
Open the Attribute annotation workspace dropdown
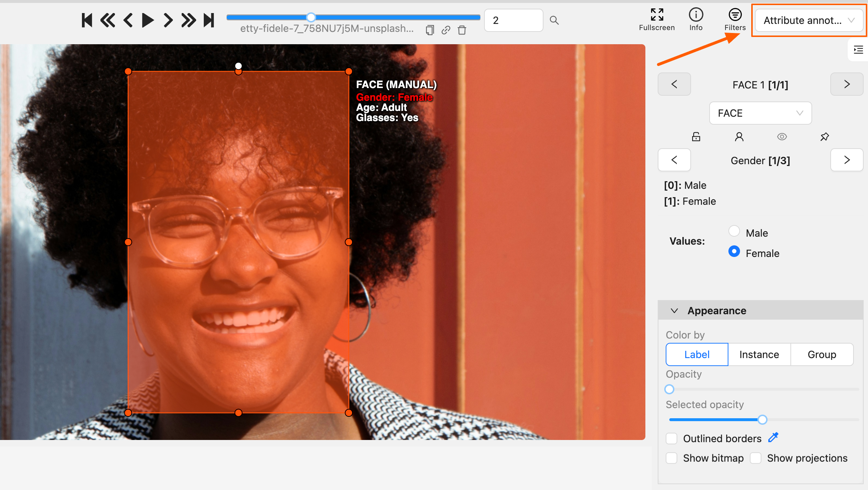point(809,20)
